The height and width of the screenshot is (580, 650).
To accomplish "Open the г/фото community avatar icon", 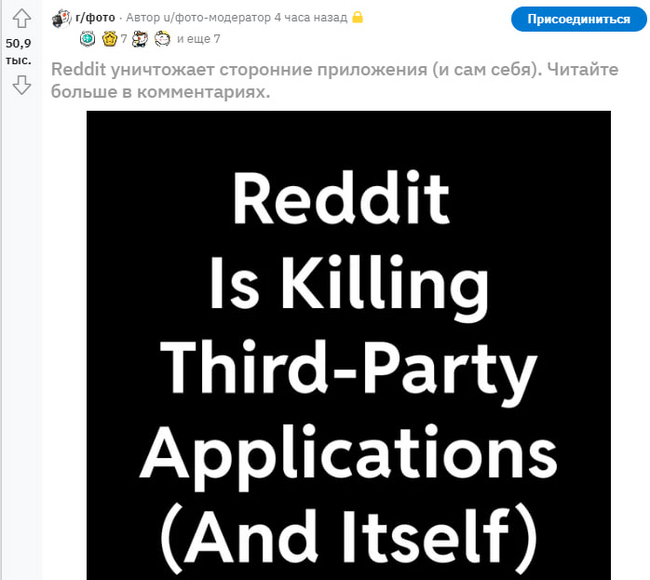I will click(61, 18).
